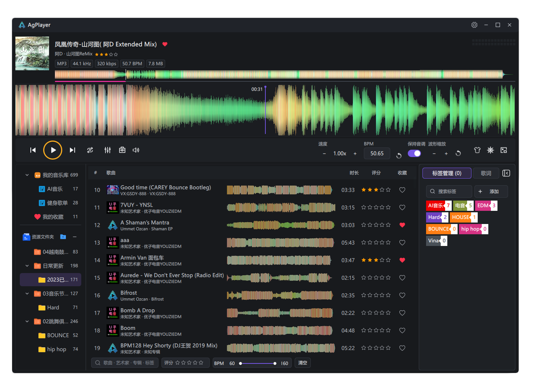Click the 清空 filter button
The width and height of the screenshot is (537, 392).
303,363
